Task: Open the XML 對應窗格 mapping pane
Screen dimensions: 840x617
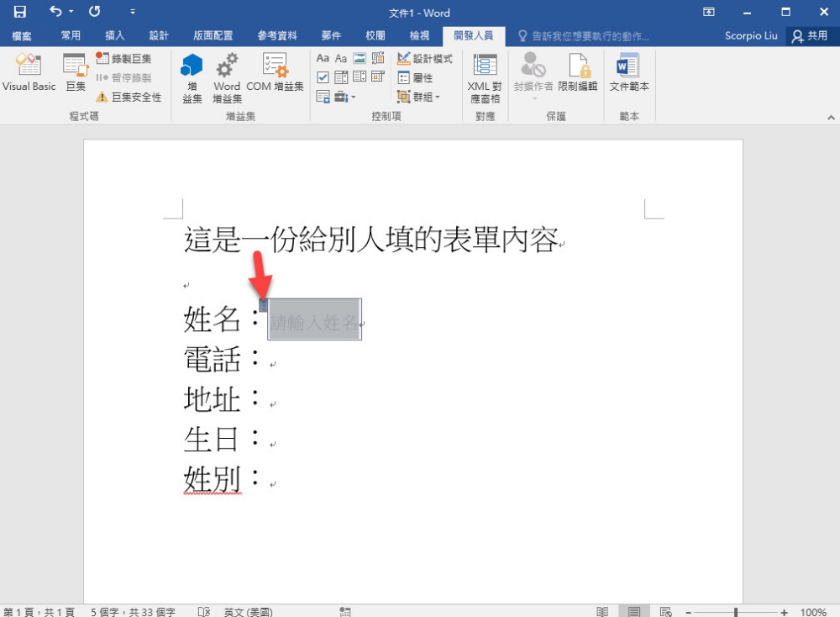Action: coord(485,78)
